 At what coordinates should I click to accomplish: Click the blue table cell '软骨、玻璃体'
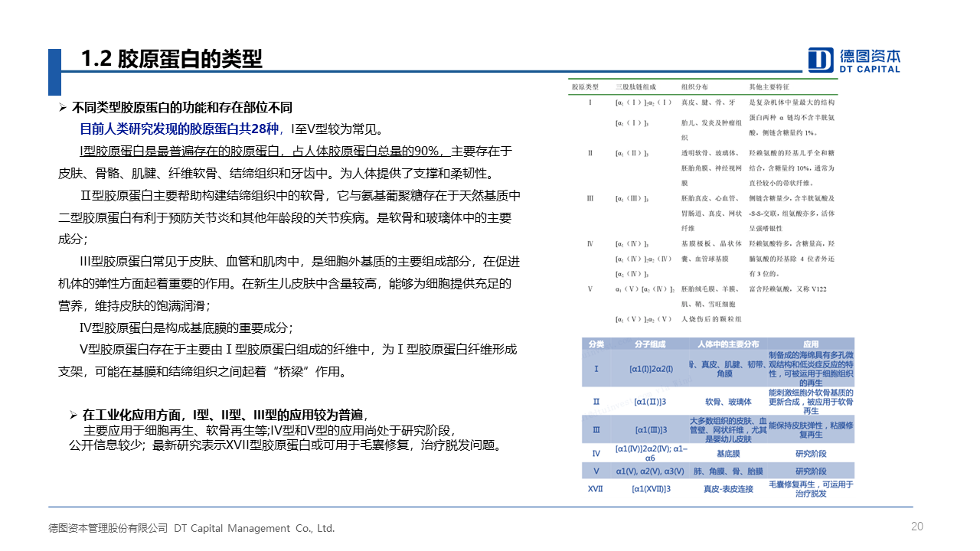pyautogui.click(x=728, y=401)
